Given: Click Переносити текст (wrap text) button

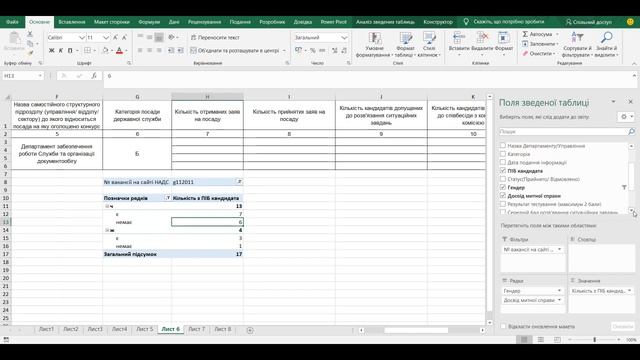Looking at the screenshot, I should click(215, 38).
